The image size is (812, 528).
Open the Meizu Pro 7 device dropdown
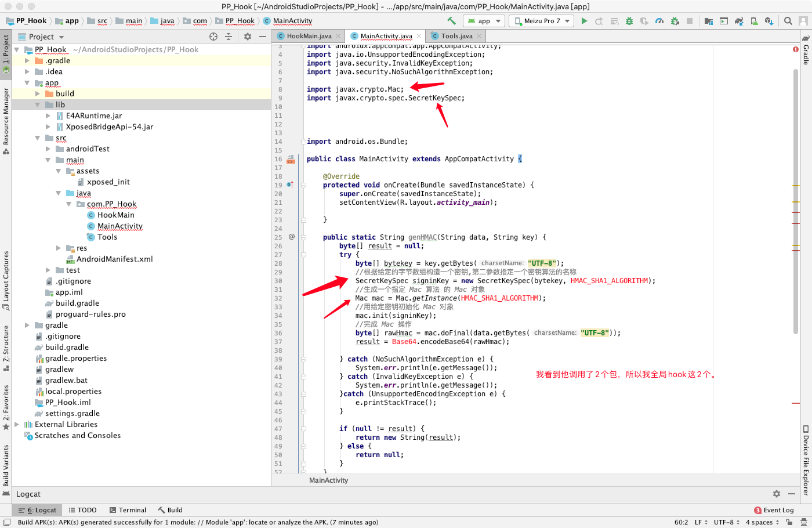click(x=541, y=21)
